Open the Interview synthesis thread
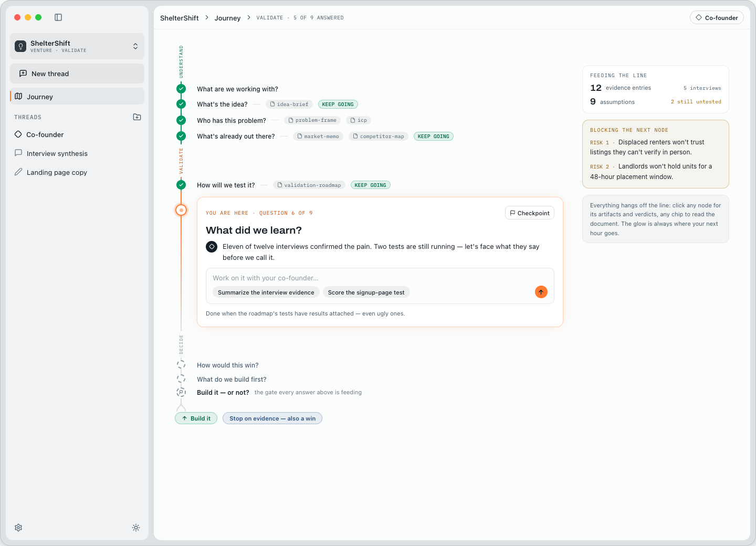 pyautogui.click(x=77, y=153)
